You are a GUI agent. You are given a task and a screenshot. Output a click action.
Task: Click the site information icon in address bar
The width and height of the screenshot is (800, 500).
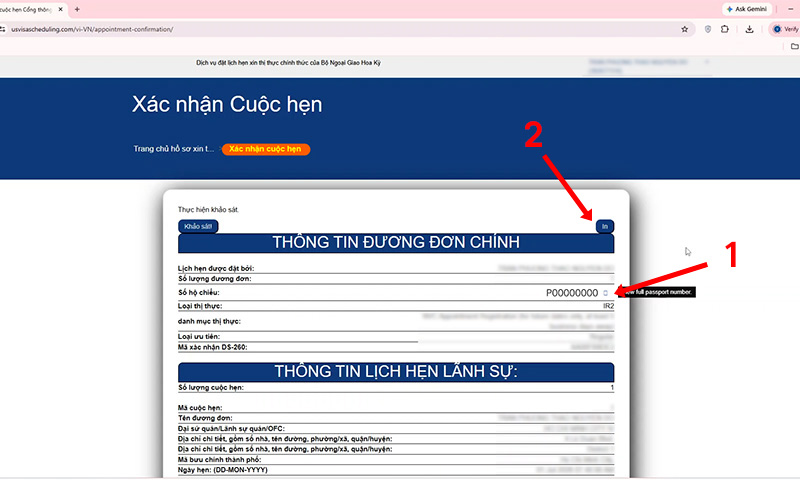tap(3, 29)
